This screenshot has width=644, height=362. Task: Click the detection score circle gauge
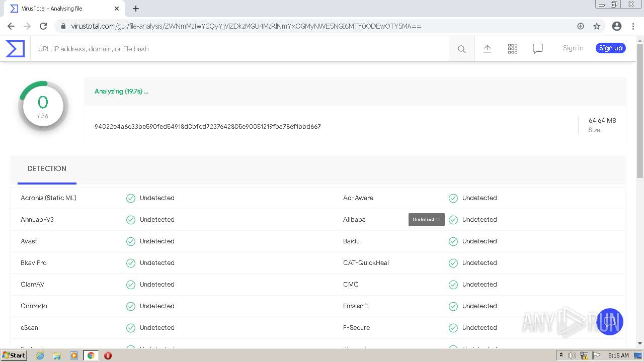point(43,106)
